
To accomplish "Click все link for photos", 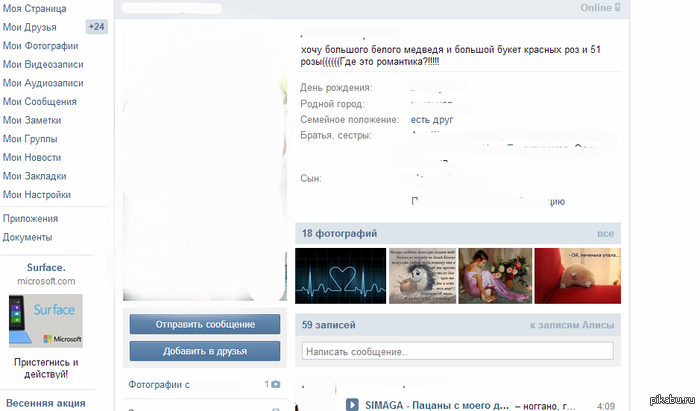I will coord(605,233).
